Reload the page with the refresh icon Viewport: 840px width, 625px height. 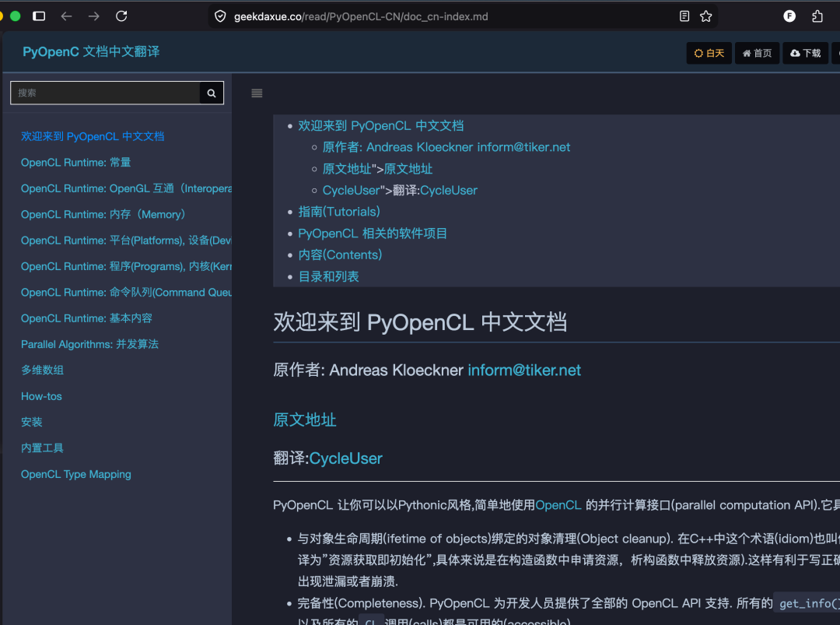click(121, 16)
